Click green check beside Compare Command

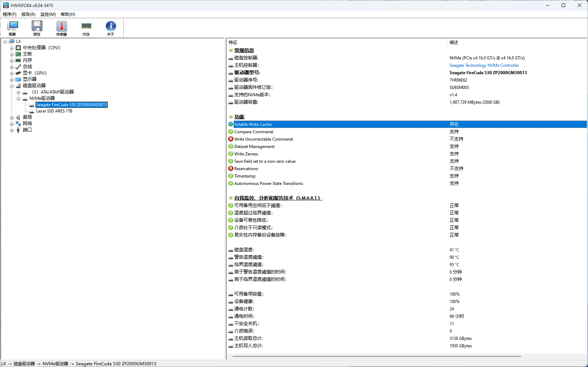click(231, 132)
